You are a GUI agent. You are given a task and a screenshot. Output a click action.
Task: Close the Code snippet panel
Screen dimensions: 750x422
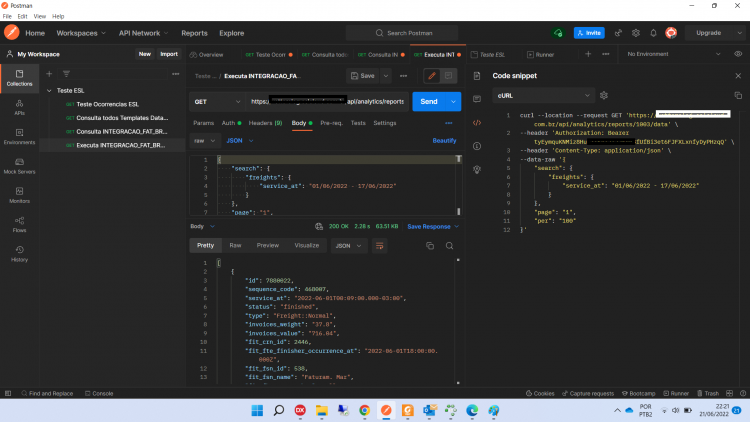coord(738,76)
